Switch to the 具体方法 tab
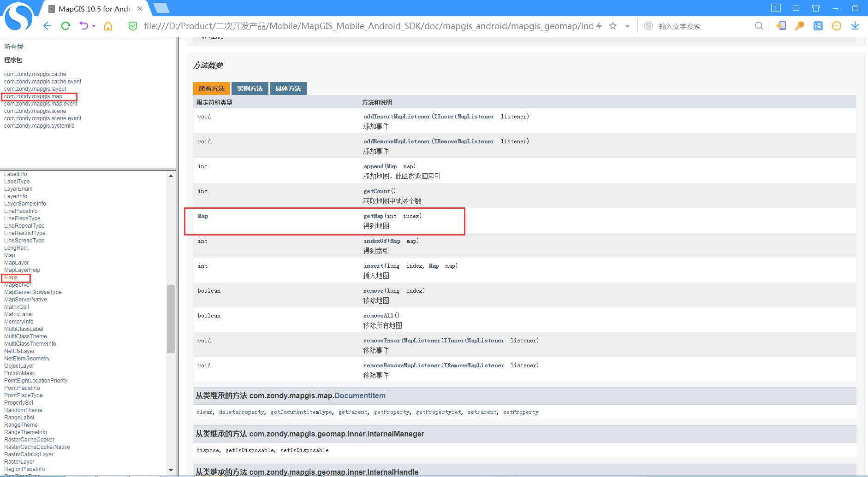Viewport: 868px width, 477px height. point(288,88)
